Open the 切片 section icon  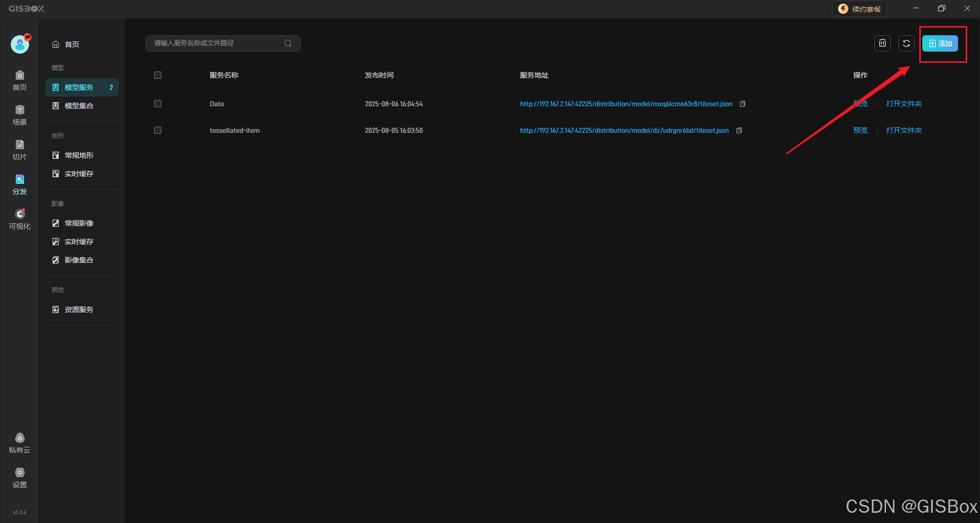20,150
